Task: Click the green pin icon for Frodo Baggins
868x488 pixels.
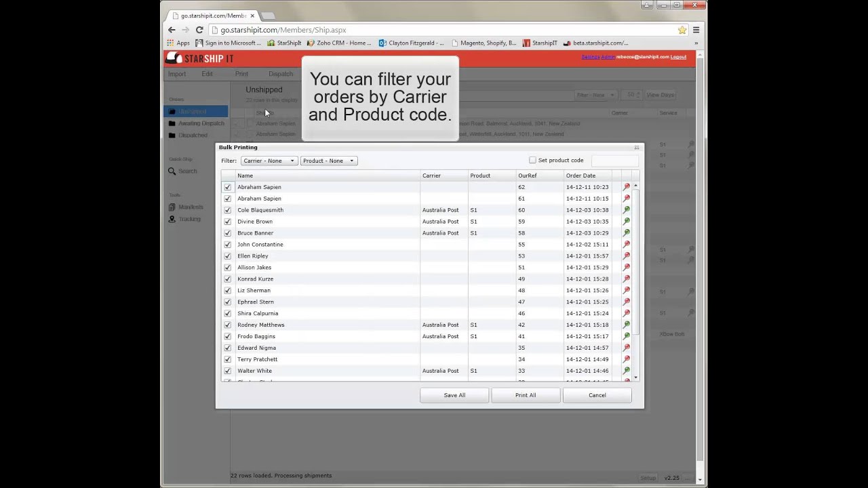Action: [627, 337]
